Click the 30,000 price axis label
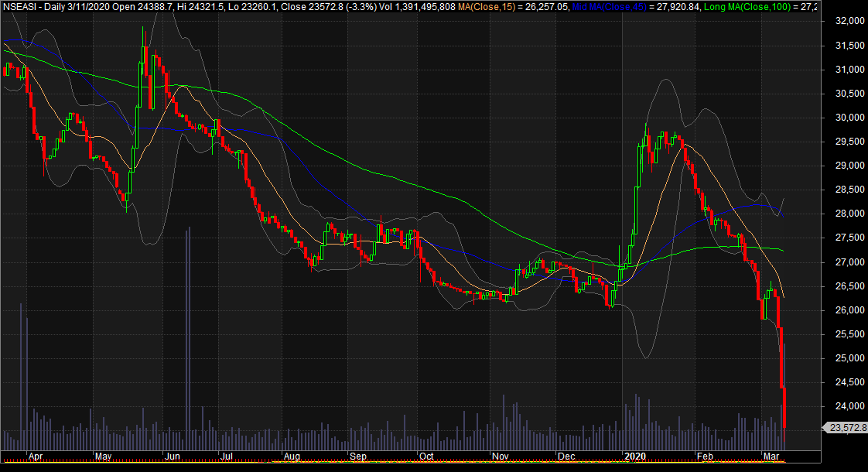The height and width of the screenshot is (472, 868). coord(849,118)
